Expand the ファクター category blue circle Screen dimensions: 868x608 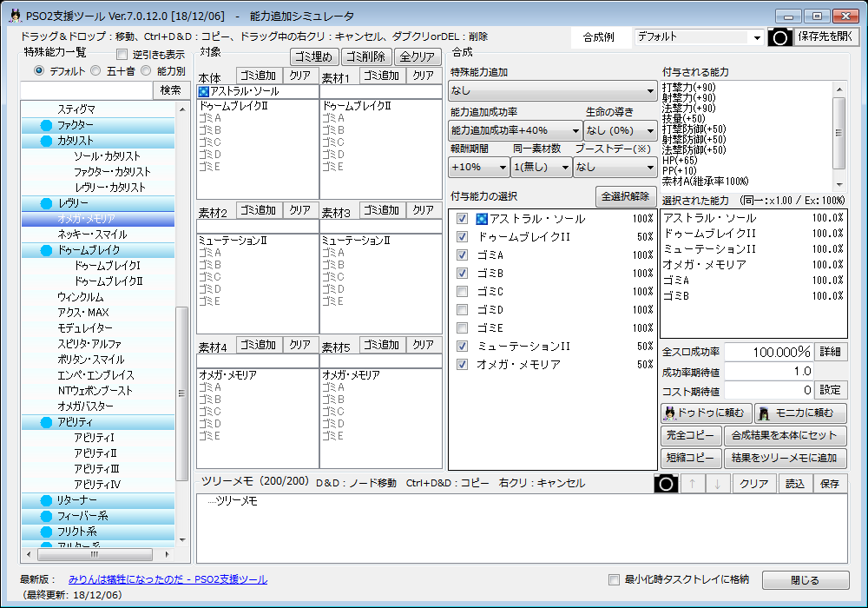(x=47, y=126)
